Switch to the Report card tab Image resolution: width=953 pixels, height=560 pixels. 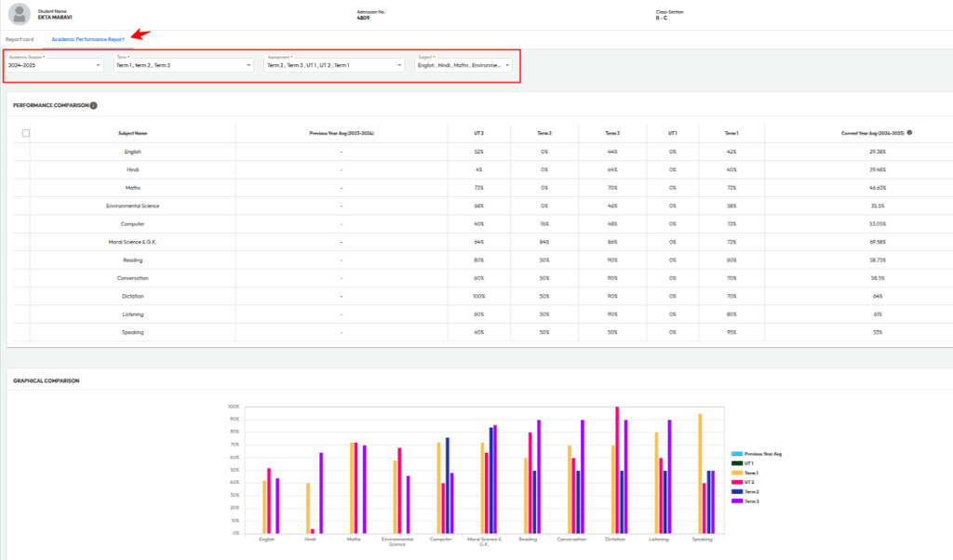(20, 39)
